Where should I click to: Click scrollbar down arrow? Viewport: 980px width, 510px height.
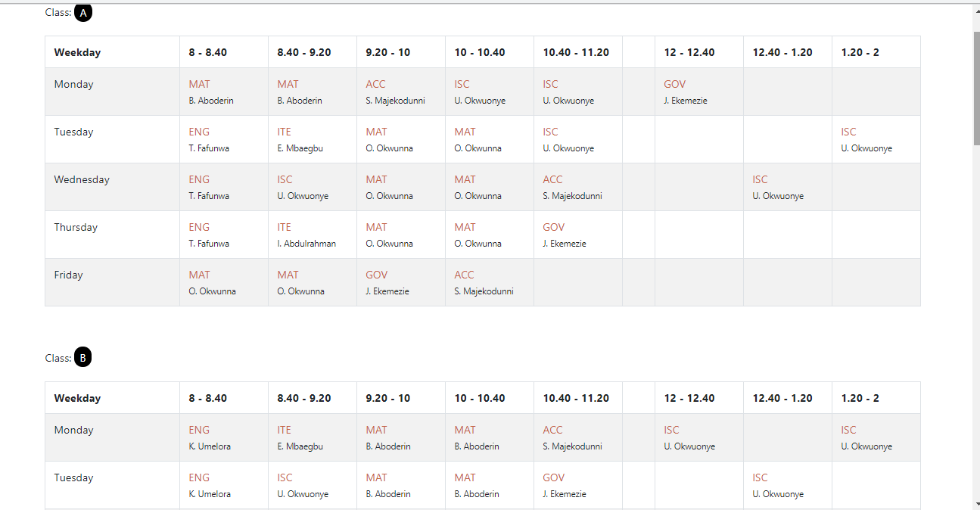point(976,503)
